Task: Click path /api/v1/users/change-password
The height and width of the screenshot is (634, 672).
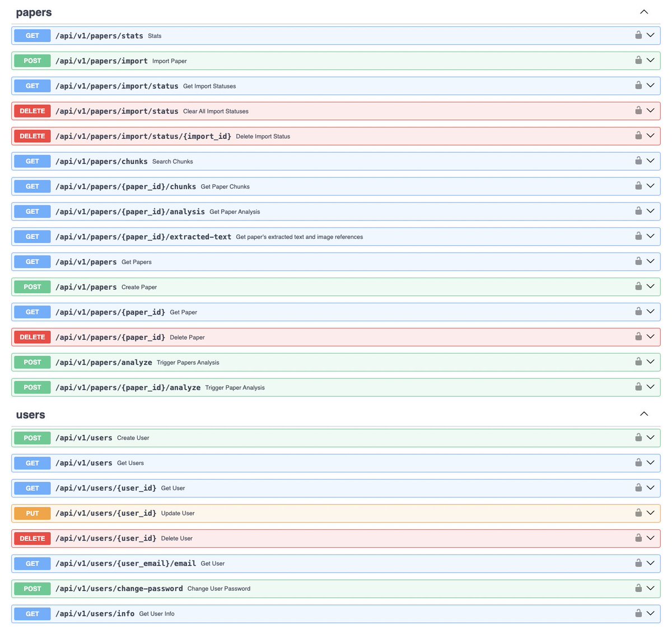Action: (119, 589)
